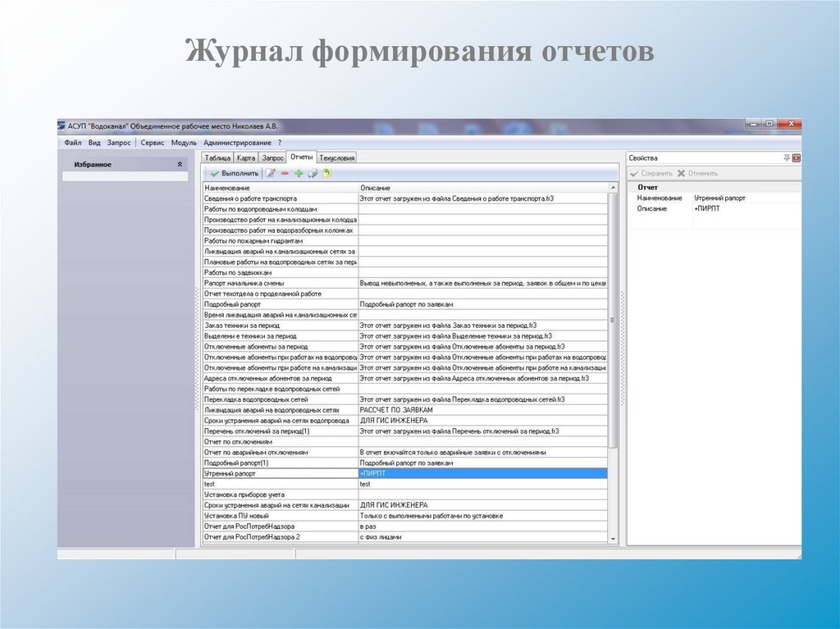Click the green plus add report icon
This screenshot has height=629, width=840.
point(299,173)
